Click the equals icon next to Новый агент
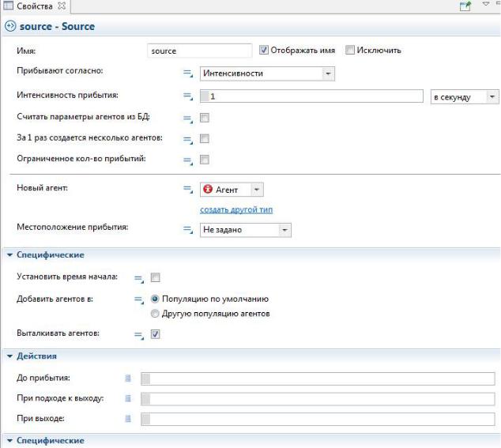Image resolution: width=501 pixels, height=448 pixels. pyautogui.click(x=188, y=190)
